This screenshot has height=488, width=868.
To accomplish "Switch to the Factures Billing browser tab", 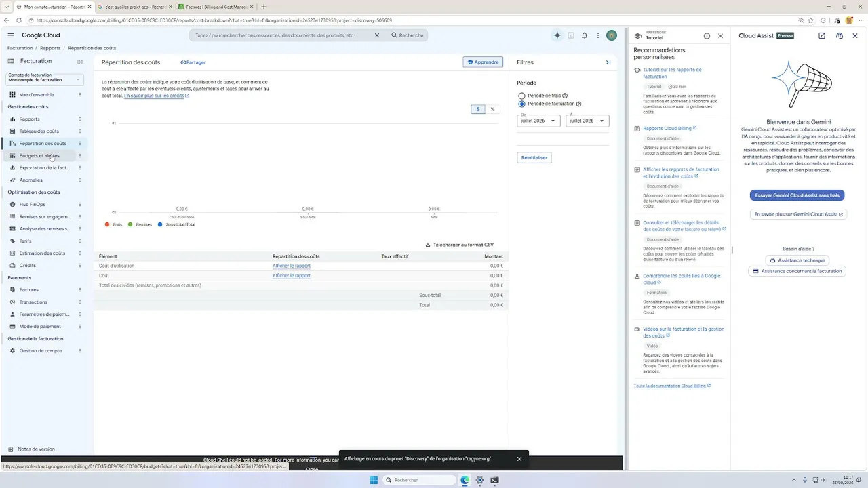I will [214, 7].
